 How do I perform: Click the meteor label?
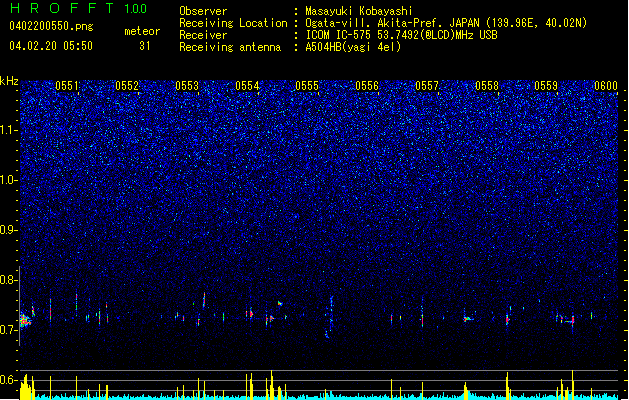point(142,31)
